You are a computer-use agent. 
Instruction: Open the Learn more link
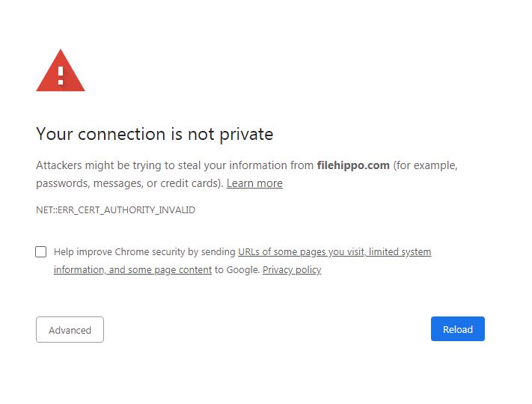coord(254,183)
